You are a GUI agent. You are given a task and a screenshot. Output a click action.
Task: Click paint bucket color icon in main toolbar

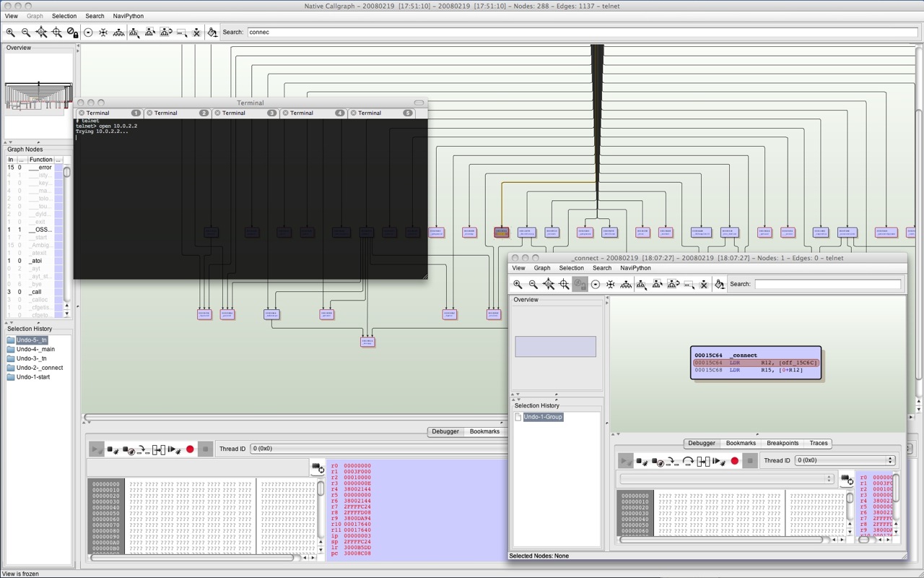tap(212, 32)
